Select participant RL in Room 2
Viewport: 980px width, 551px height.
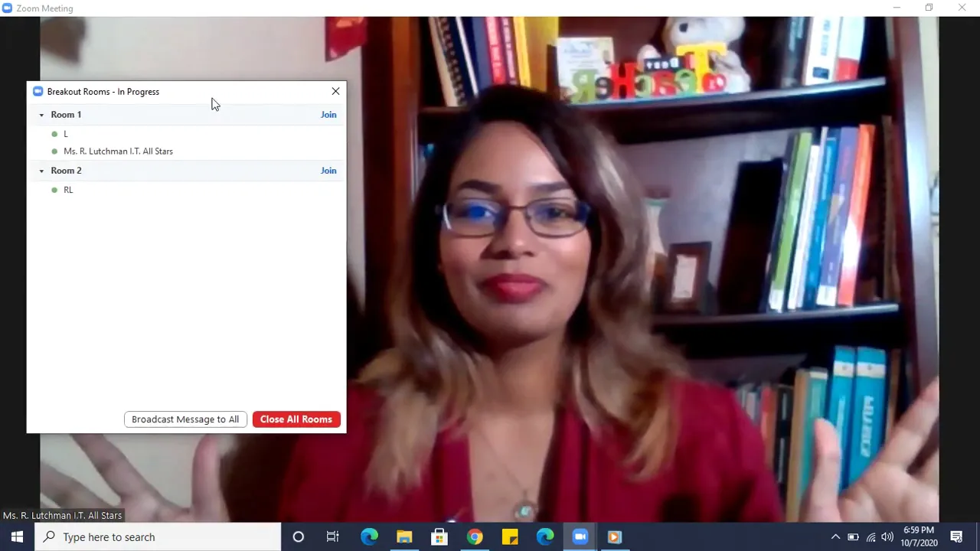pos(68,190)
